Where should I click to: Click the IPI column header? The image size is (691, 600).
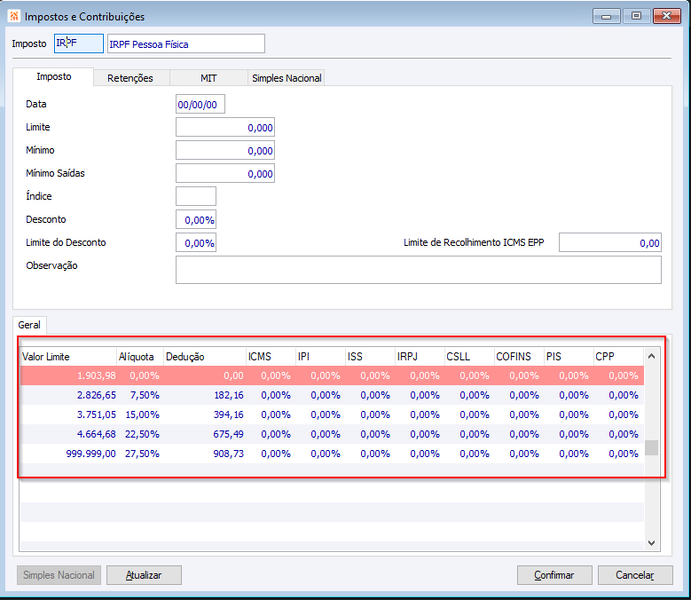320,356
